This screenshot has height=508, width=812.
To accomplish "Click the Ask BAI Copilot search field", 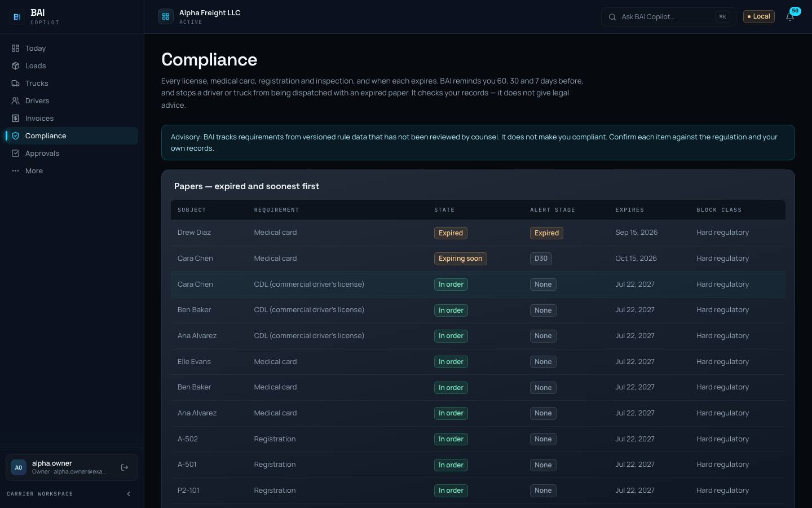I will point(668,17).
